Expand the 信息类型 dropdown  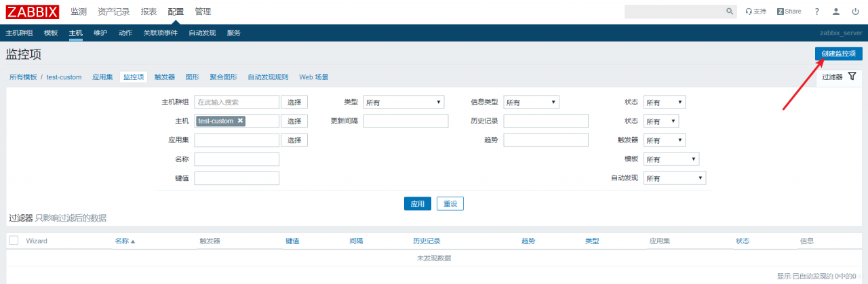(x=531, y=102)
